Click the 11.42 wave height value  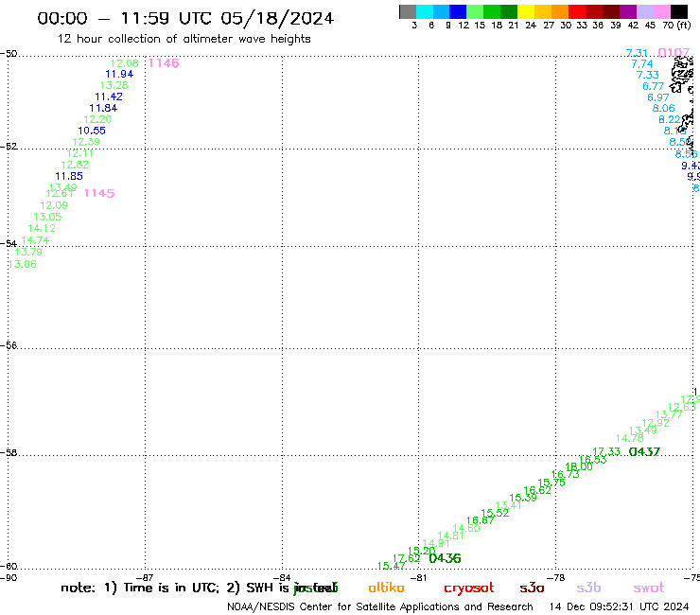pos(109,97)
